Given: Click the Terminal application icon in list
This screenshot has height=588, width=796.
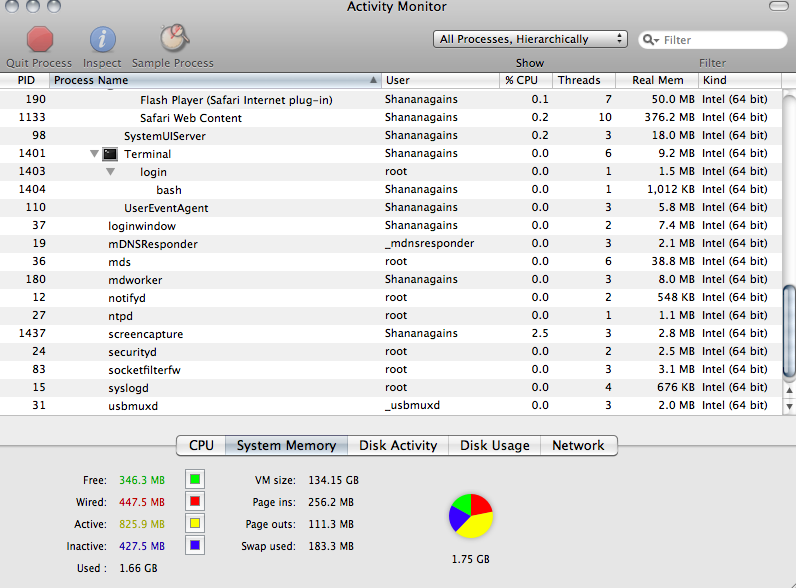Looking at the screenshot, I should click(110, 154).
